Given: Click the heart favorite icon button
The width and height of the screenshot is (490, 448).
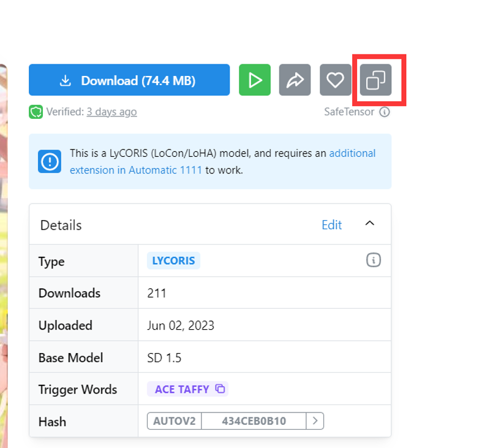Looking at the screenshot, I should click(x=335, y=80).
